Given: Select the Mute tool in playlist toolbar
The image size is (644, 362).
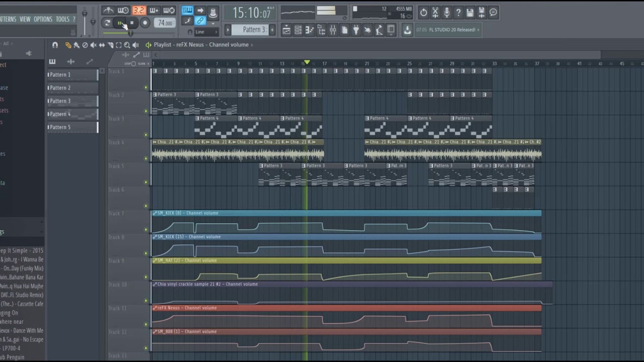Looking at the screenshot, I should point(94,45).
